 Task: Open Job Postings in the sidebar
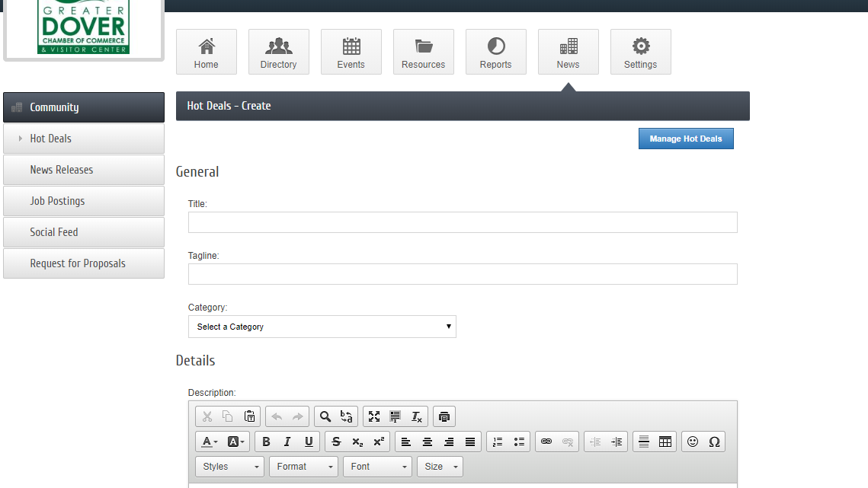(84, 201)
